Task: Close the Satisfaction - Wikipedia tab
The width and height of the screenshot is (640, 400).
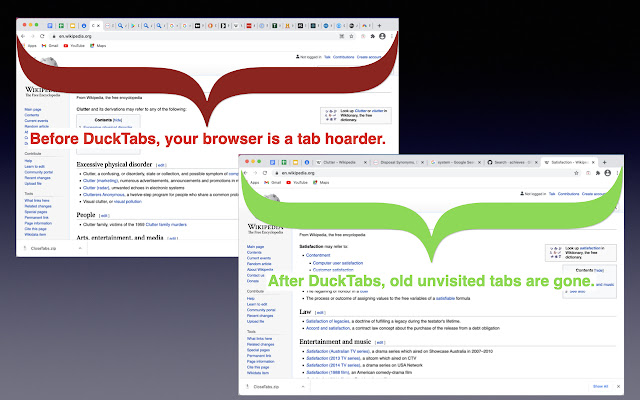Action: [x=593, y=162]
